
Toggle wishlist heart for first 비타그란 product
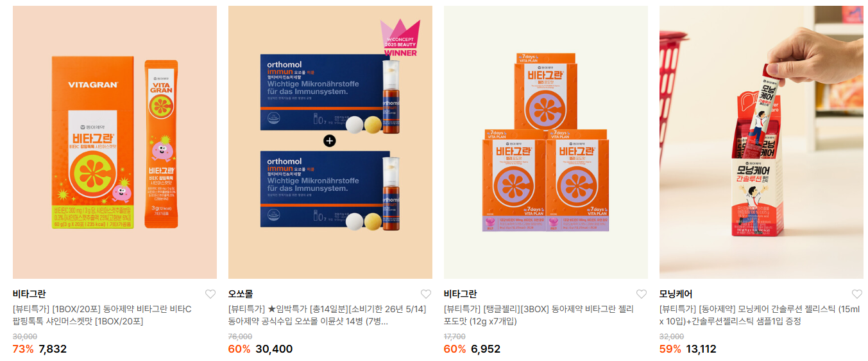tap(210, 294)
